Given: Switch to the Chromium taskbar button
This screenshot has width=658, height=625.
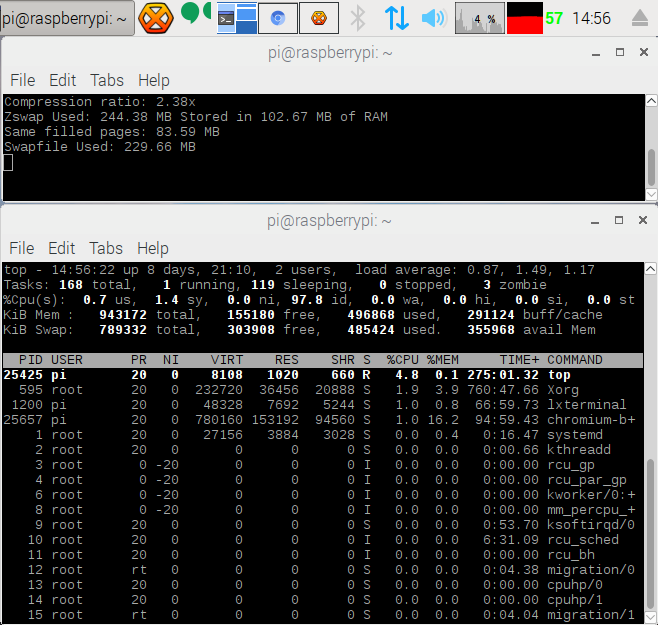Looking at the screenshot, I should click(278, 18).
